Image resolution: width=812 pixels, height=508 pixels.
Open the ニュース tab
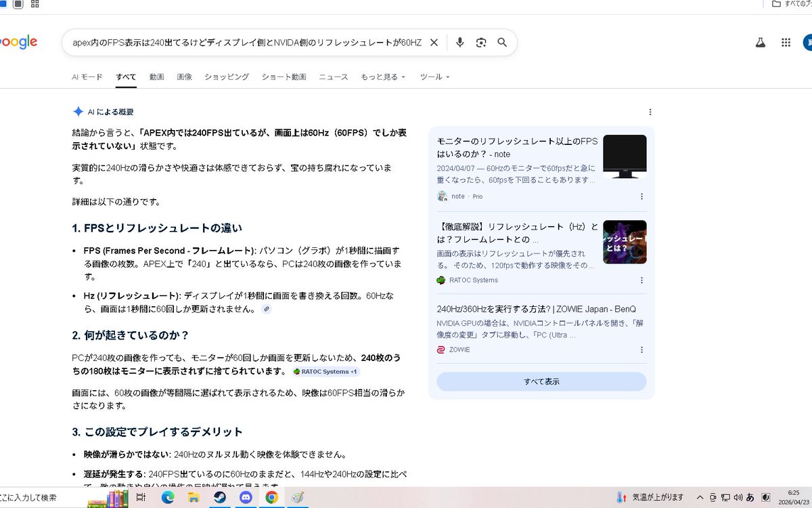(334, 77)
